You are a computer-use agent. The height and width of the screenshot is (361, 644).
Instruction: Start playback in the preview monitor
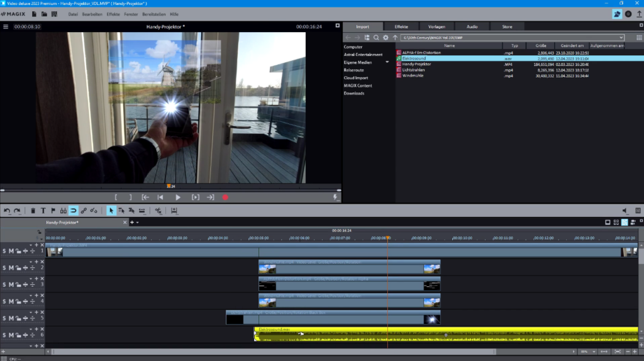click(178, 197)
